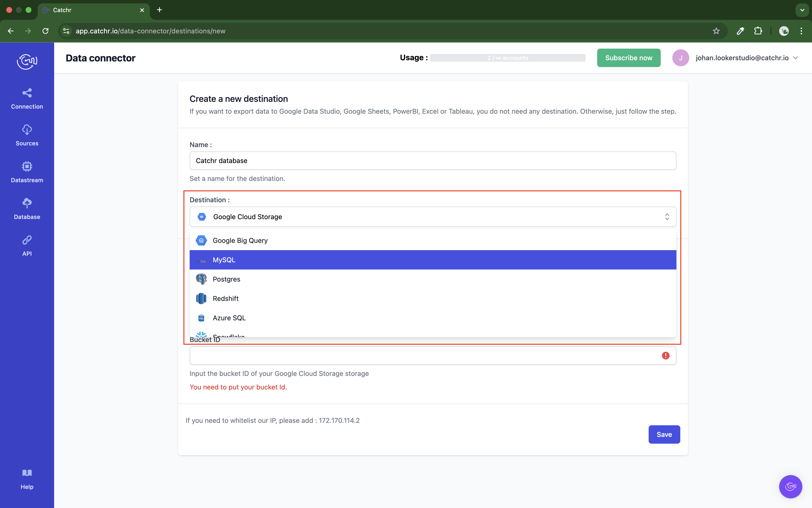Click the johan.lookerstudio@catchr.io account name
This screenshot has width=812, height=508.
[x=742, y=58]
